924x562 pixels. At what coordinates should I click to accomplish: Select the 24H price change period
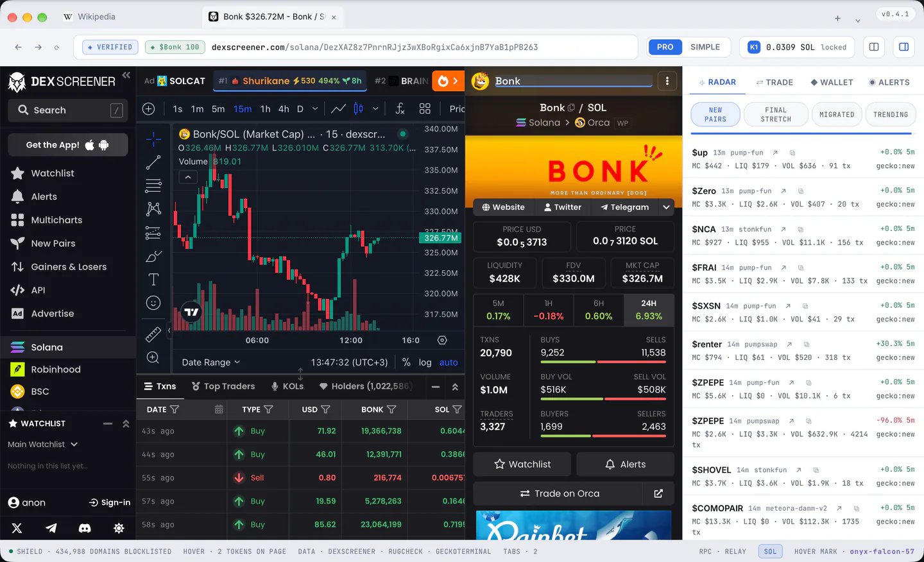pyautogui.click(x=649, y=309)
